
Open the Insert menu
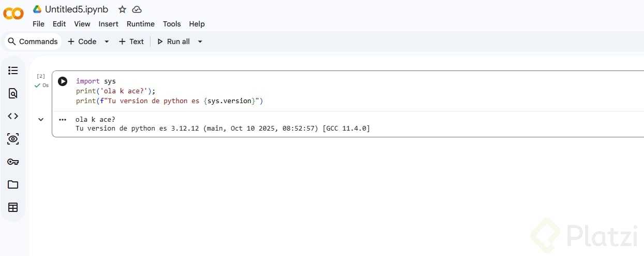[x=109, y=24]
